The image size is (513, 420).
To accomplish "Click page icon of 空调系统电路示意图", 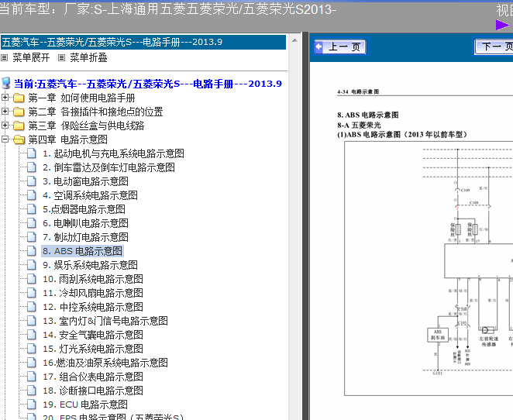I will (32, 195).
